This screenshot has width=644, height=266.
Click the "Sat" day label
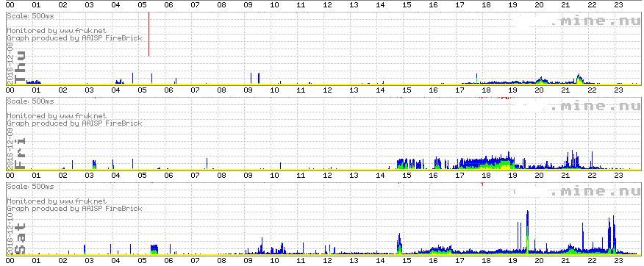pos(20,239)
